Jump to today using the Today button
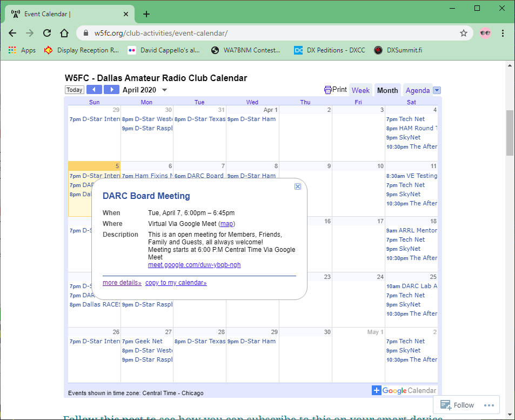The width and height of the screenshot is (515, 420). (74, 90)
